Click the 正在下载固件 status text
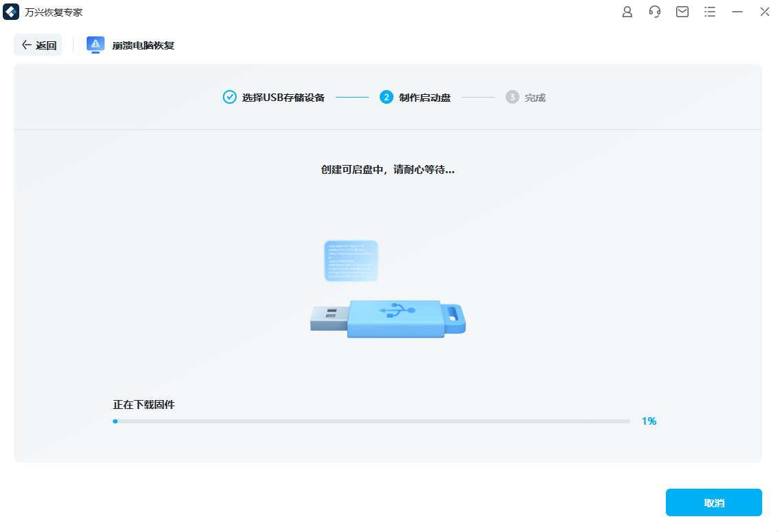Screen dimensions: 778x532 pyautogui.click(x=142, y=404)
